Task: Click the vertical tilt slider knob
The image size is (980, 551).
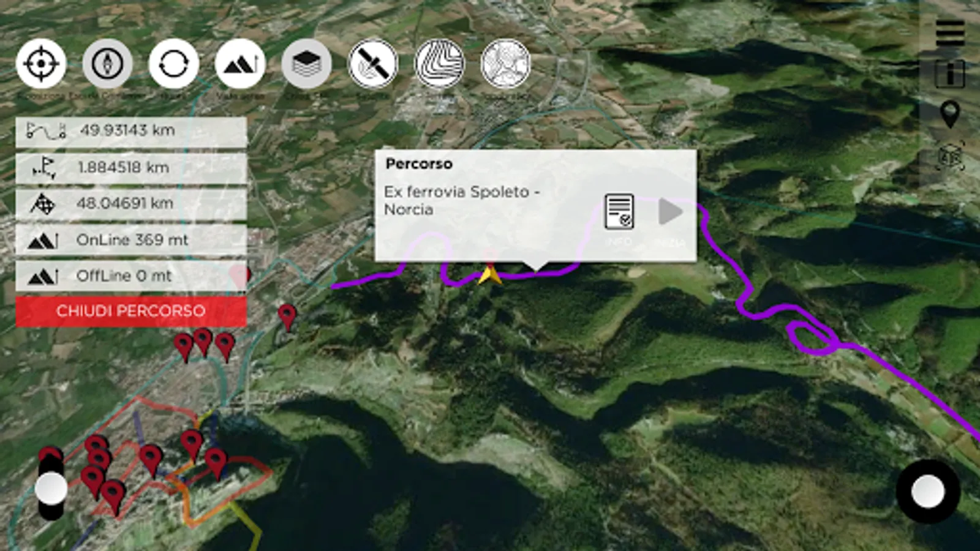Action: click(51, 489)
